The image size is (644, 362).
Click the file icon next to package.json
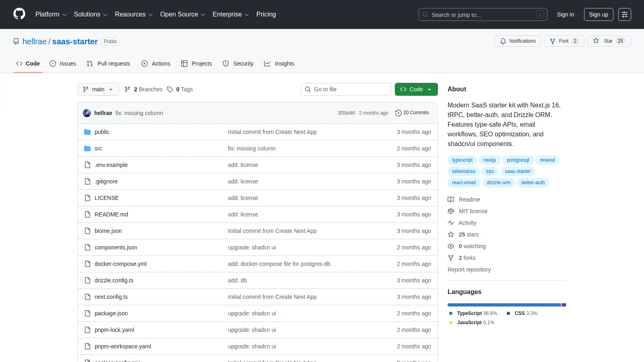coord(87,313)
